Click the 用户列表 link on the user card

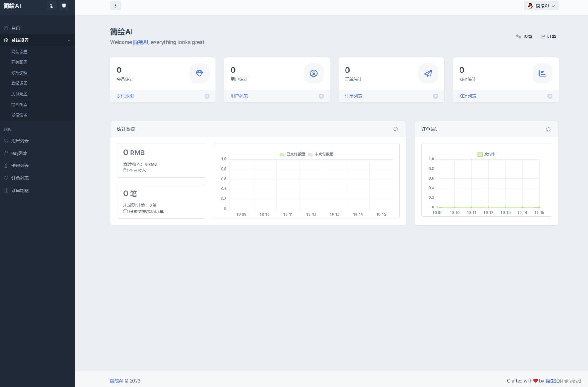tap(239, 96)
